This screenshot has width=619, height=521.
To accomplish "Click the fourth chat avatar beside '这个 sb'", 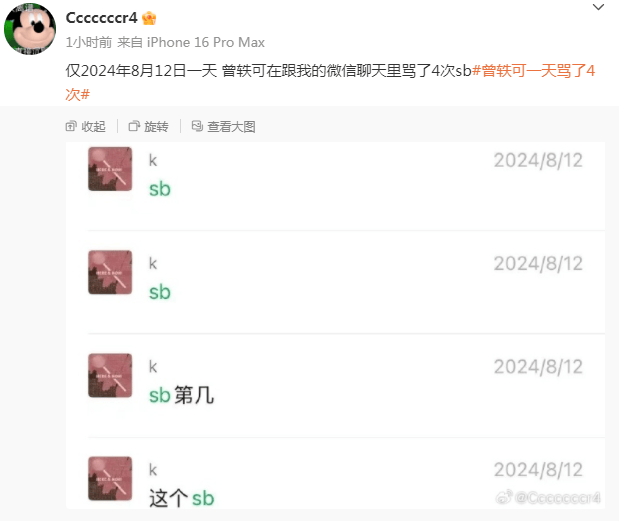I will click(110, 478).
